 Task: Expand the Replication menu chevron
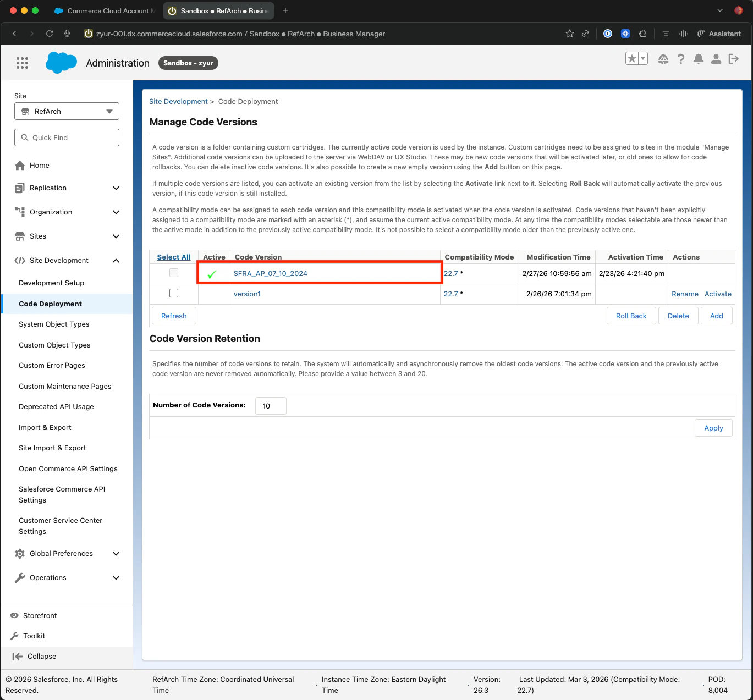point(116,188)
